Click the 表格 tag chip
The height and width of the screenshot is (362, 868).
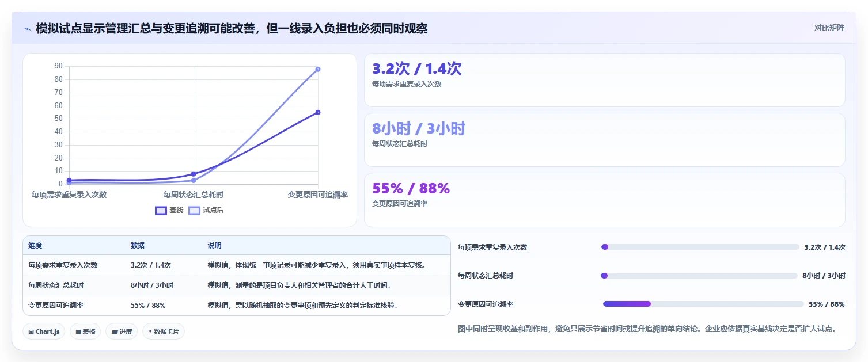click(x=85, y=331)
